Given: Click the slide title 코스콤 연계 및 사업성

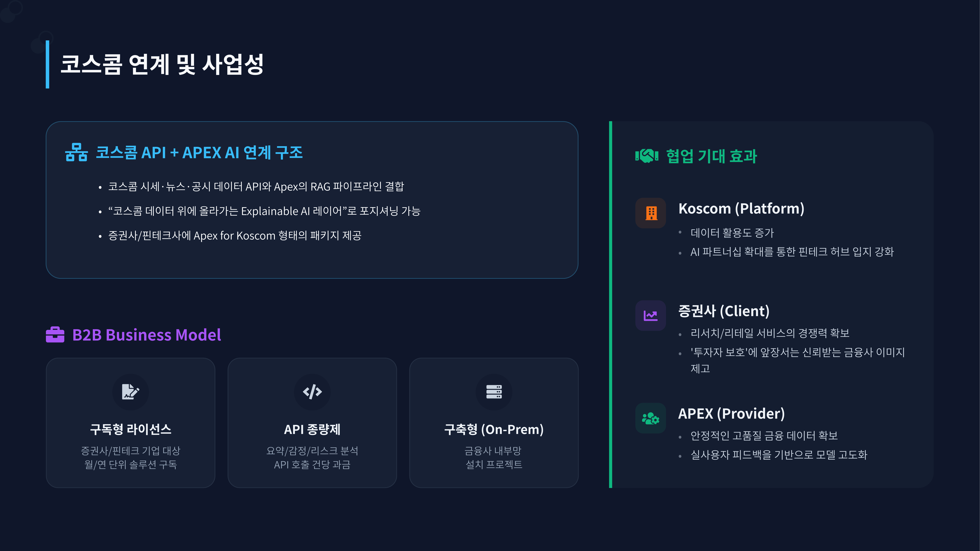Looking at the screenshot, I should click(162, 64).
